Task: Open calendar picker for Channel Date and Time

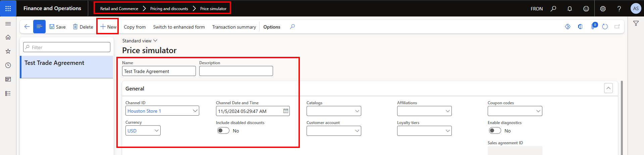Action: 286,111
